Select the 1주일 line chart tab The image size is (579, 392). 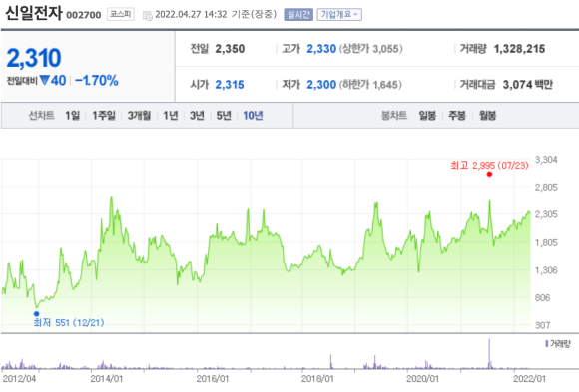click(x=104, y=116)
